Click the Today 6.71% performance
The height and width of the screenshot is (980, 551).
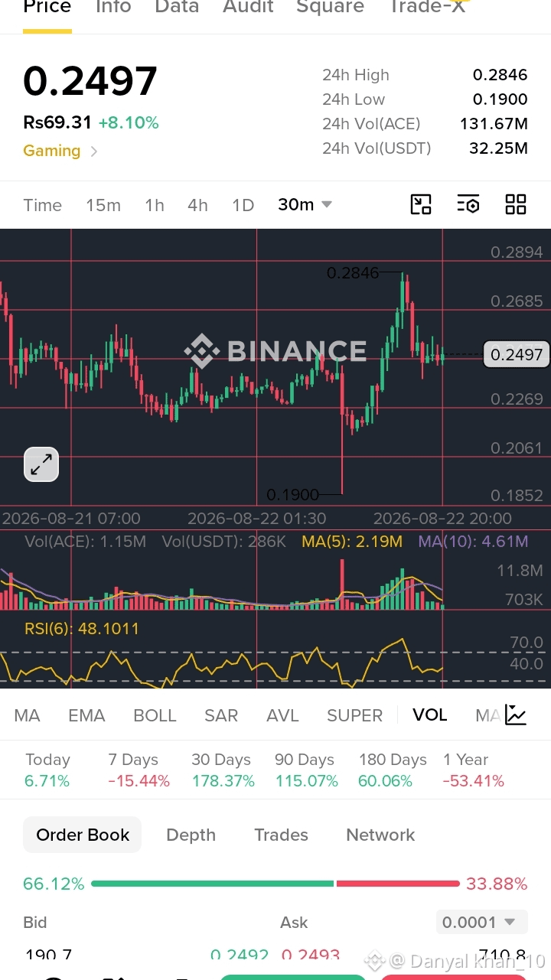(47, 770)
